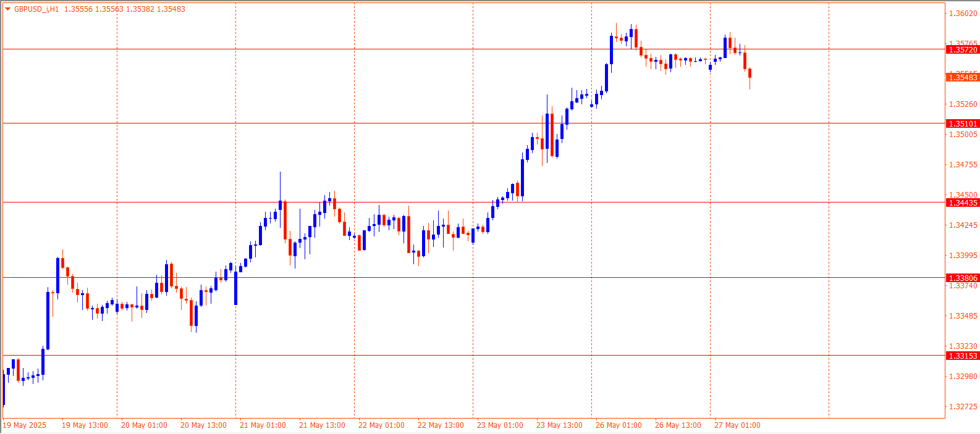The height and width of the screenshot is (434, 980).
Task: Click the 1.33485 price scale value
Action: 963,316
